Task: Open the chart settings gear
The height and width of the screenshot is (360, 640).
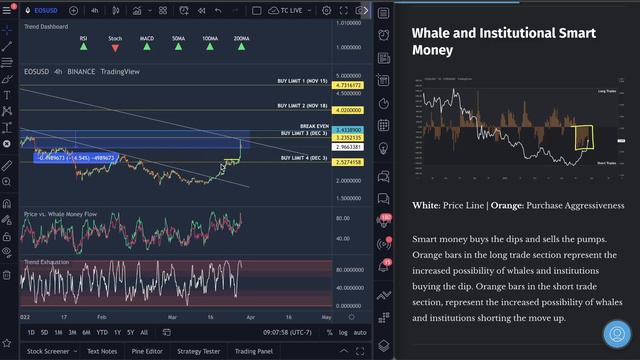Action: click(327, 11)
